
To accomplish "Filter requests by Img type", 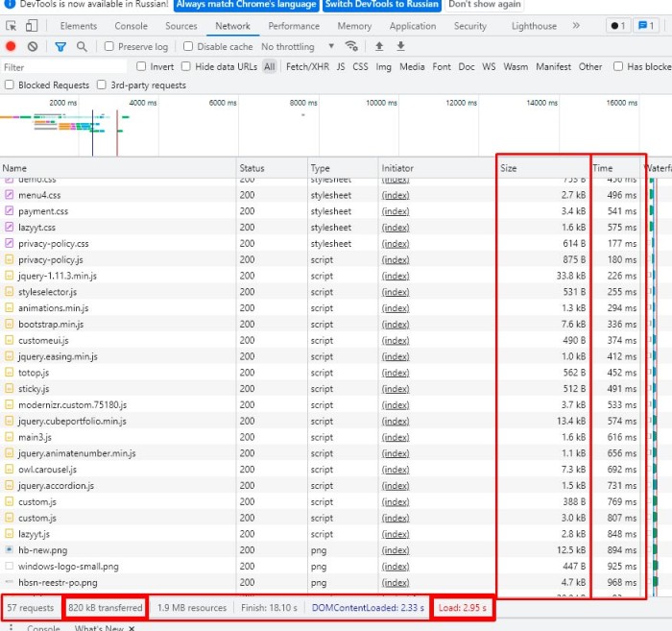I will tap(383, 67).
